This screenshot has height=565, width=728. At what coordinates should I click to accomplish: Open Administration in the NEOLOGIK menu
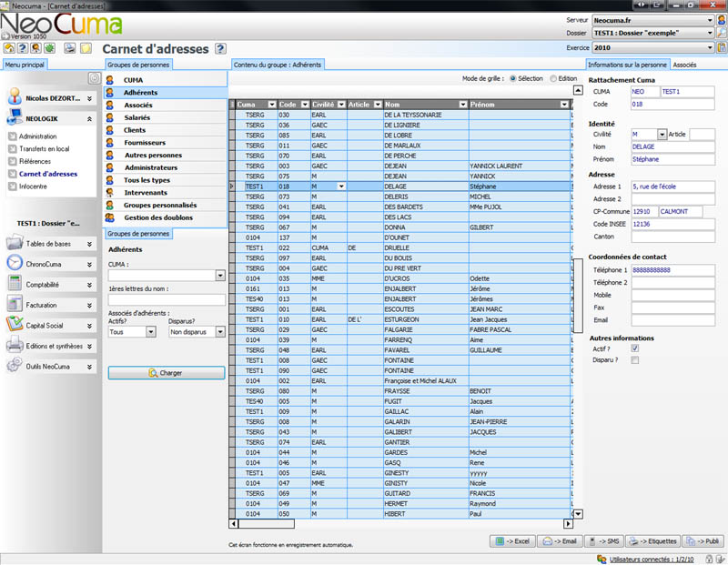[x=37, y=136]
